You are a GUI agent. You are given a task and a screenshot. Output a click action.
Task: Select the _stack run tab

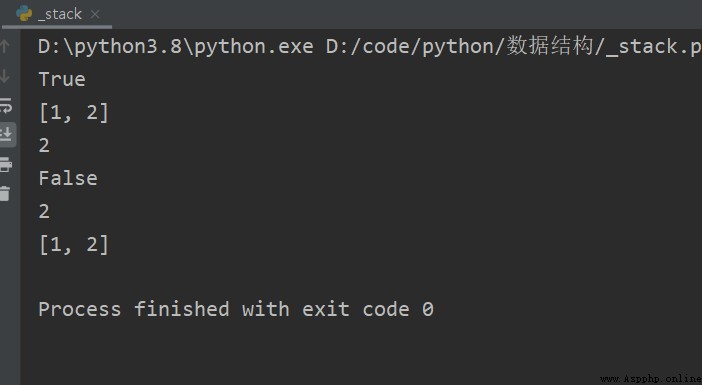(57, 14)
